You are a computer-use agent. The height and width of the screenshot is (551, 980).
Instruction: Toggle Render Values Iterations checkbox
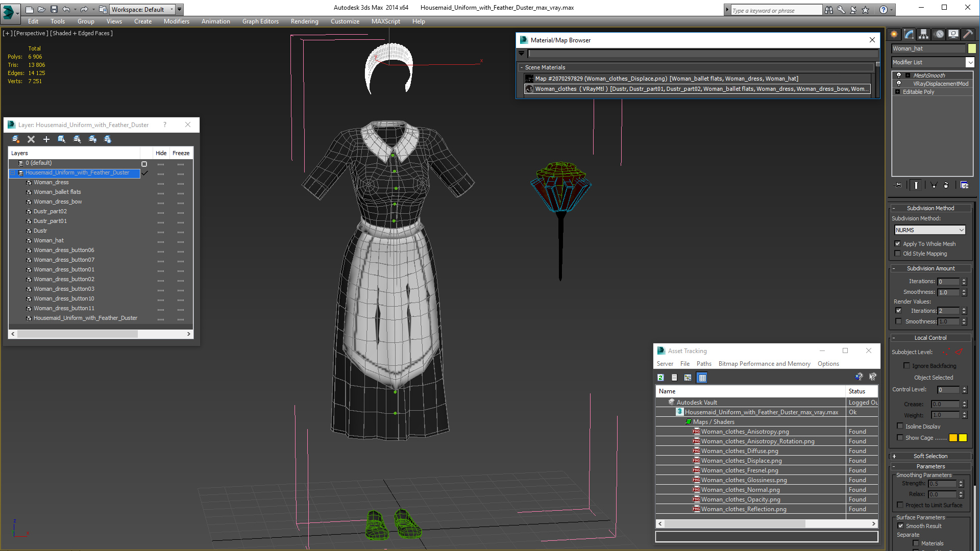(x=899, y=311)
